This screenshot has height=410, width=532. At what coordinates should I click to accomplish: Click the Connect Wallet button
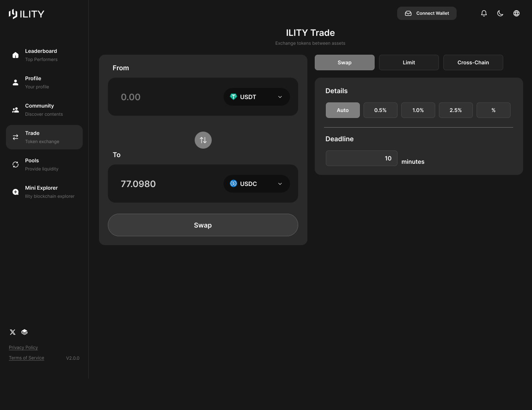click(427, 13)
